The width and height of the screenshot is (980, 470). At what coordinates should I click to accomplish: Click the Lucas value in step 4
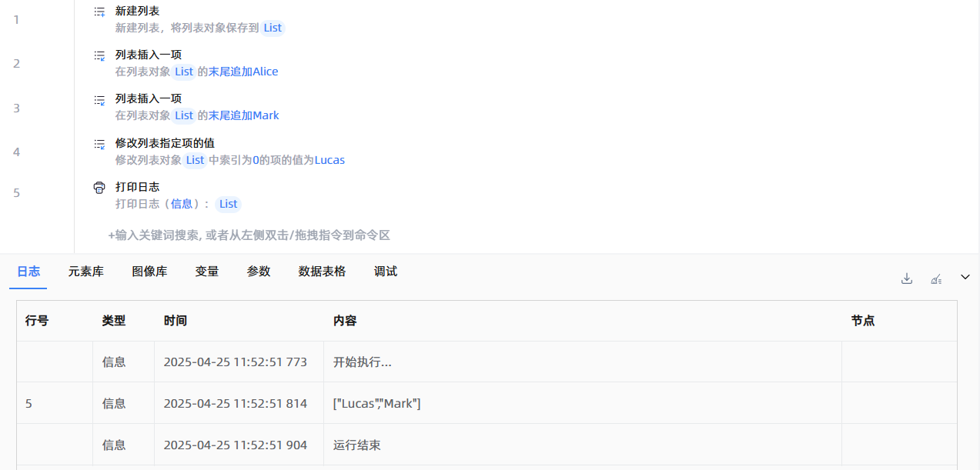(329, 160)
